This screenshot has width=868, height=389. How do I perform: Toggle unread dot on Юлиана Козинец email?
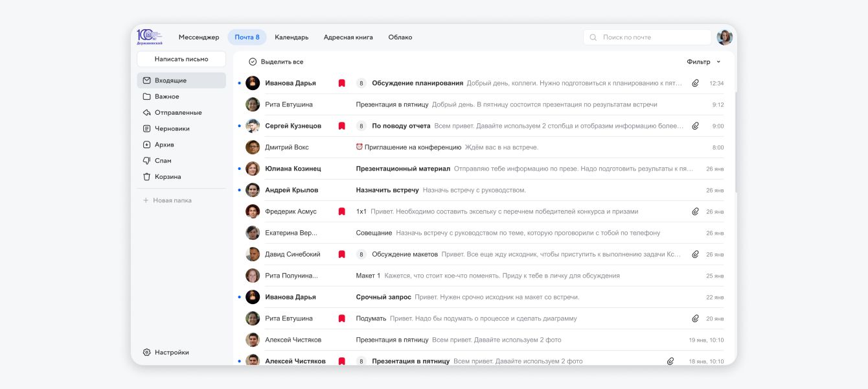click(x=239, y=169)
